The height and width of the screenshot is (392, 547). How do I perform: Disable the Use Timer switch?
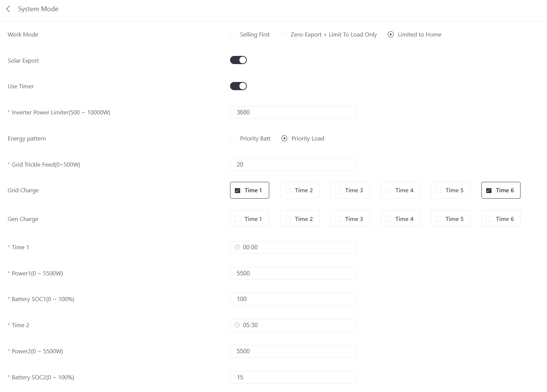click(x=238, y=86)
